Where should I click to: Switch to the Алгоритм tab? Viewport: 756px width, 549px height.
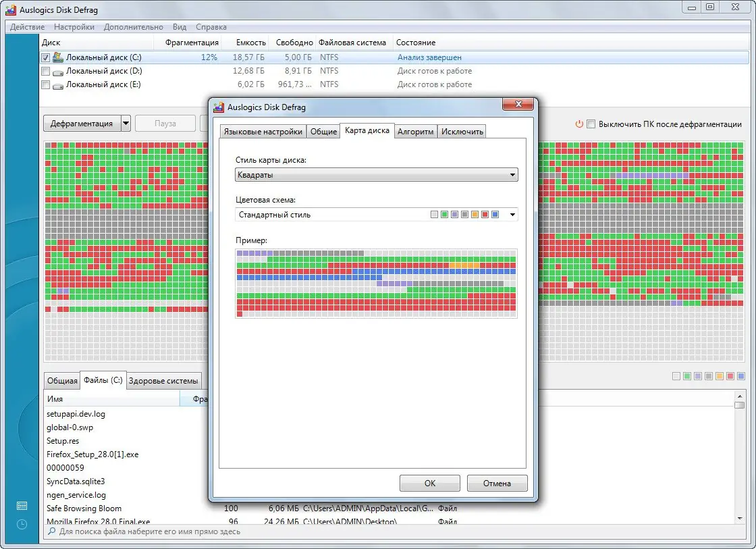click(416, 132)
